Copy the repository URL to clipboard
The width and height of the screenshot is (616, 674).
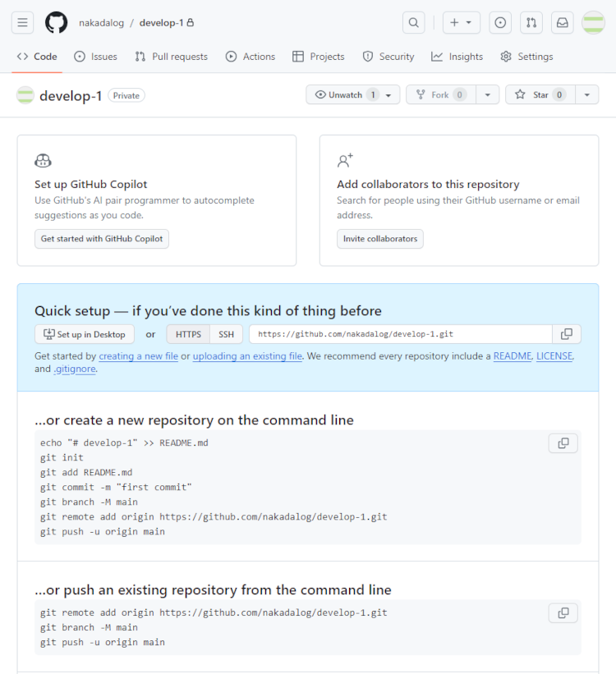point(567,334)
